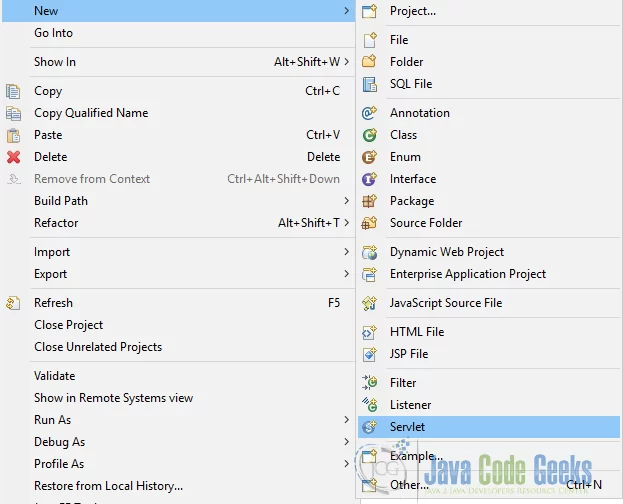Select Restore from Local History

coord(178,486)
